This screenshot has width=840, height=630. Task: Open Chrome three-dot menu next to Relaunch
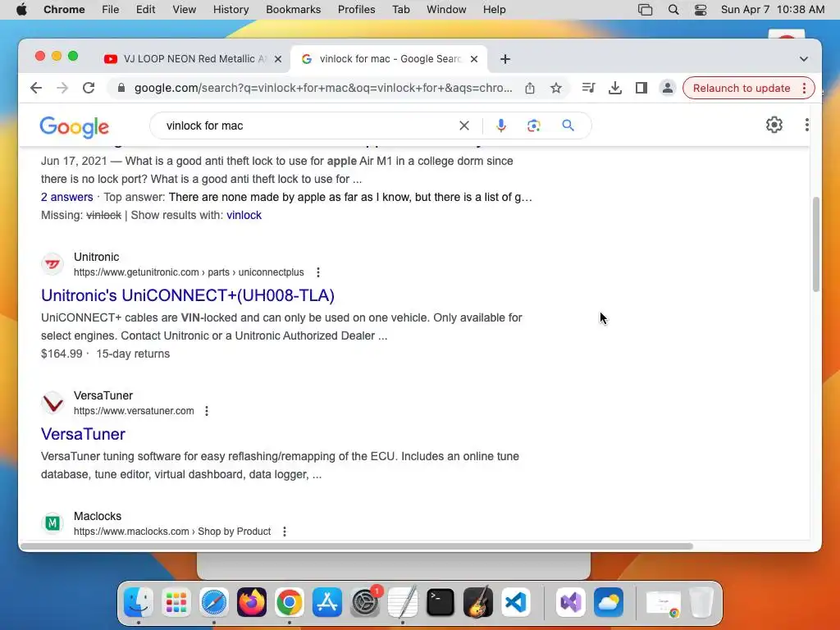(804, 88)
